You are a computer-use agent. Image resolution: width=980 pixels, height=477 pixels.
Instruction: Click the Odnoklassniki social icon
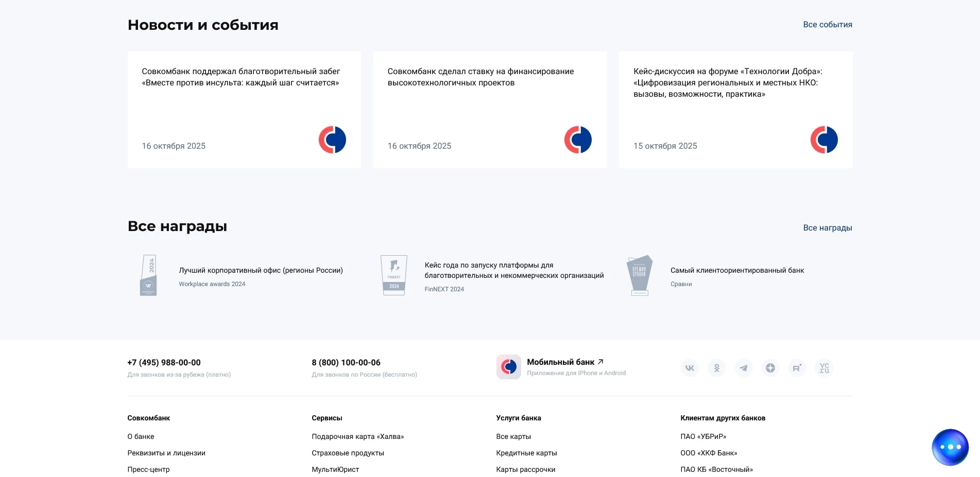pyautogui.click(x=717, y=368)
